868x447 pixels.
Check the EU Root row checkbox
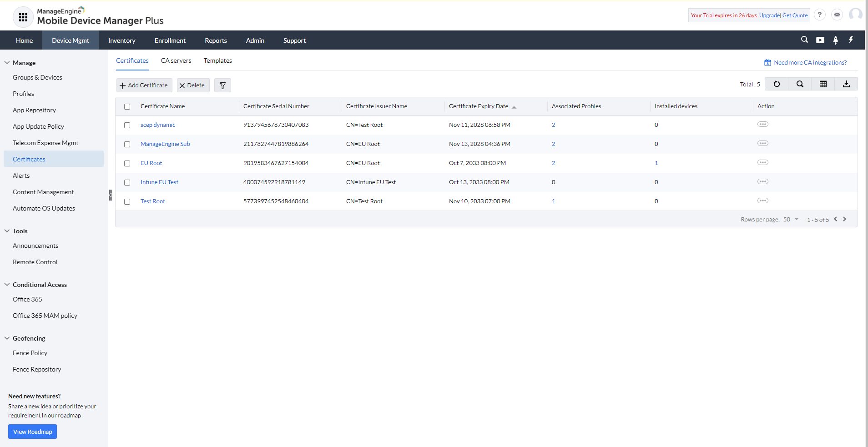(x=127, y=163)
